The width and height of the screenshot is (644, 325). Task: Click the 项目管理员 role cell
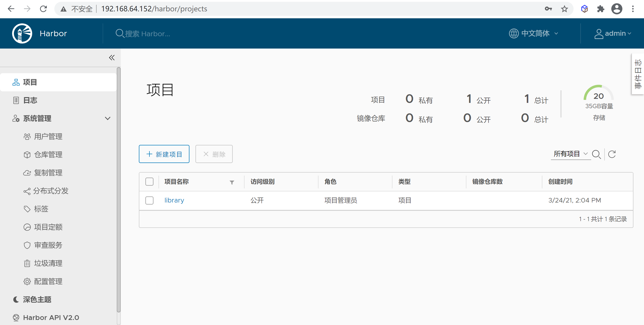point(341,200)
